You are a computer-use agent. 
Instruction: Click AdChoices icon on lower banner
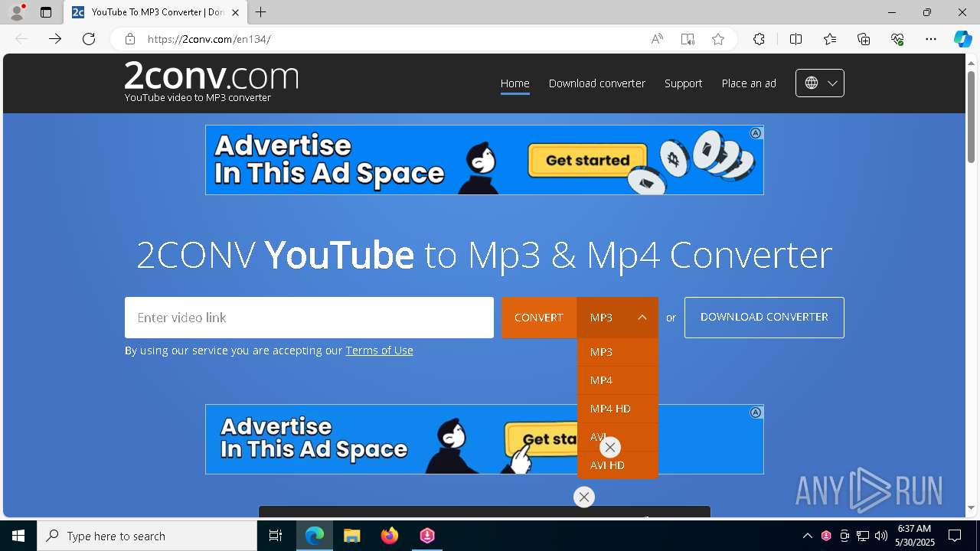[756, 412]
